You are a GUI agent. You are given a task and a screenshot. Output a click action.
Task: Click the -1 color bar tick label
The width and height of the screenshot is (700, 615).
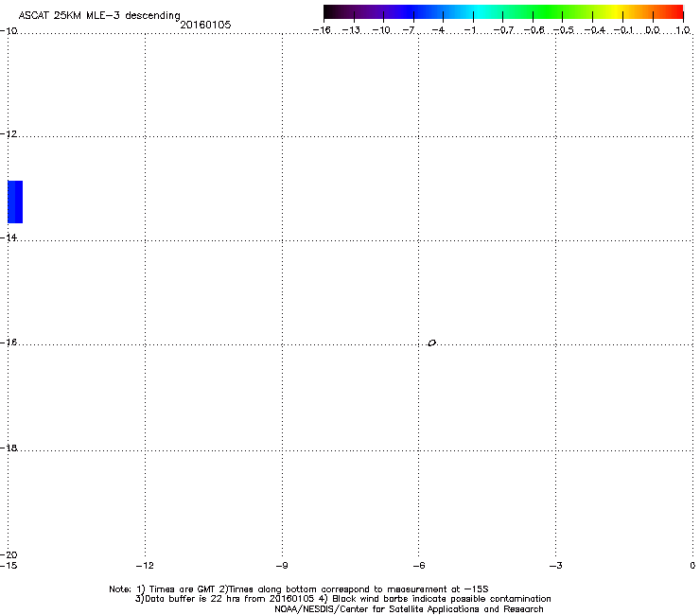469,30
